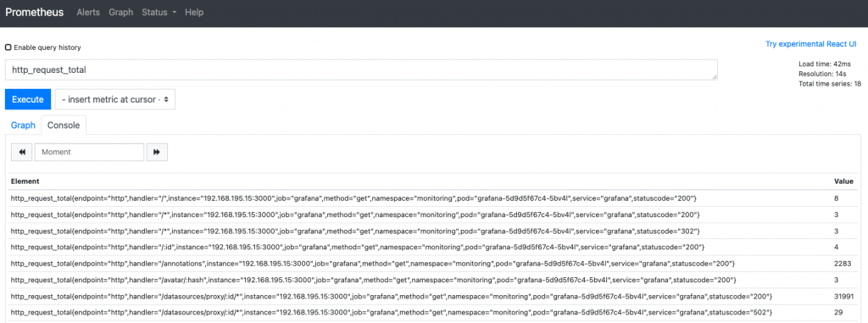Select the Console tab
868x323 pixels.
click(x=63, y=125)
